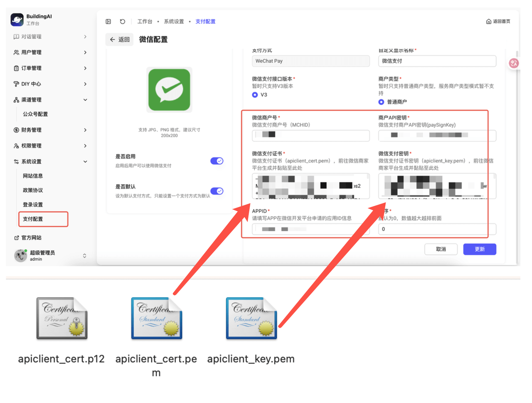Image resolution: width=532 pixels, height=403 pixels.
Task: Select the apiclient_key.pem file icon
Action: click(251, 319)
